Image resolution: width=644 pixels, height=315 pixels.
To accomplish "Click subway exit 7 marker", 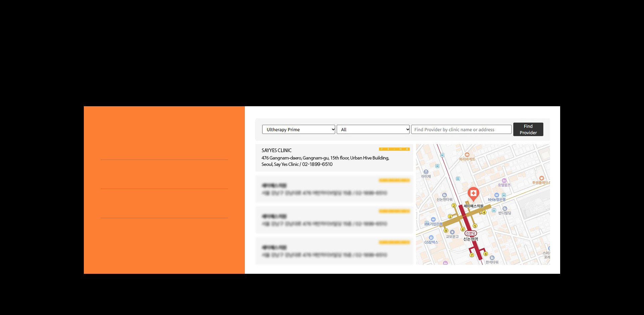I will point(472,255).
